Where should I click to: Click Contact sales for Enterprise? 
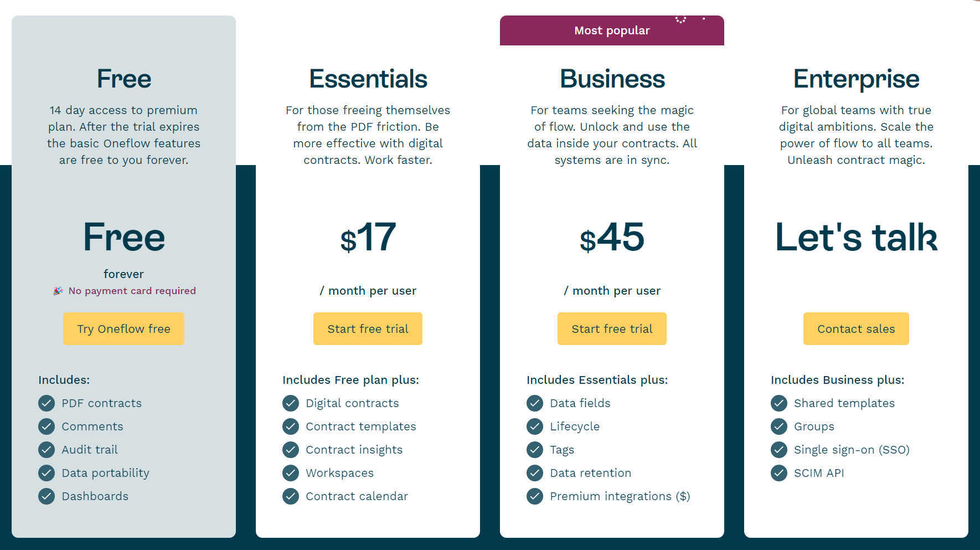click(x=856, y=328)
